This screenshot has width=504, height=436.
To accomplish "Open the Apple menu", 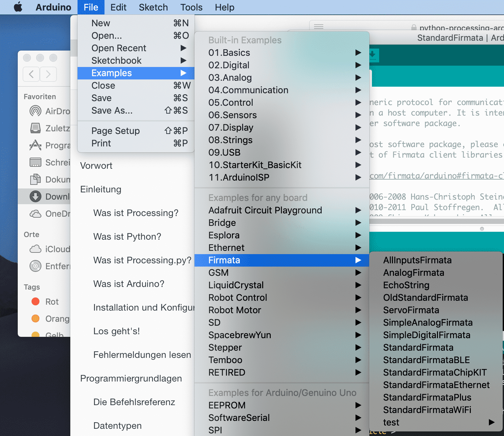I will (x=18, y=7).
